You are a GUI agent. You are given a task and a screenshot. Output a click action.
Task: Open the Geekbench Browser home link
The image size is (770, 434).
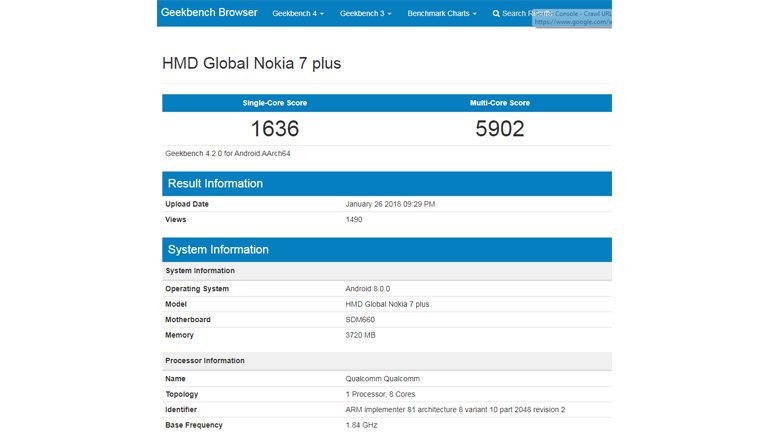tap(209, 13)
